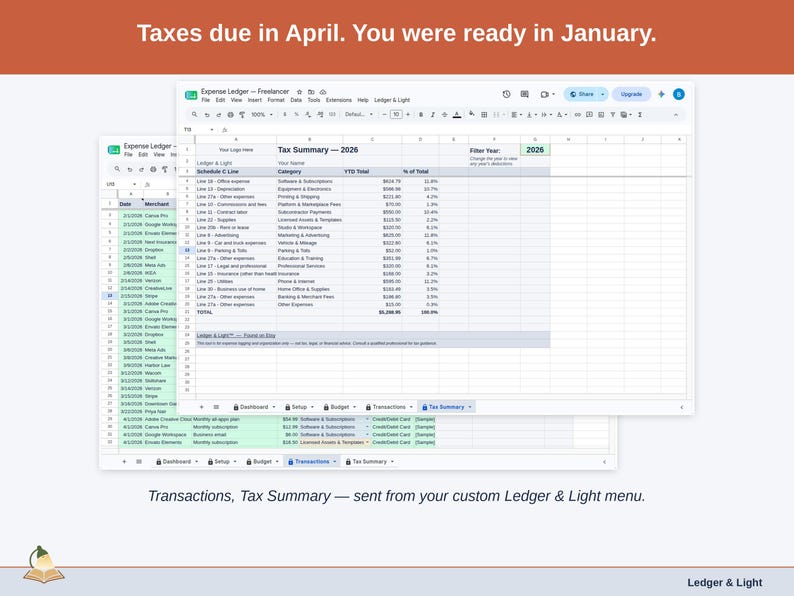
Task: Insert a comment from toolbar
Action: pos(589,115)
